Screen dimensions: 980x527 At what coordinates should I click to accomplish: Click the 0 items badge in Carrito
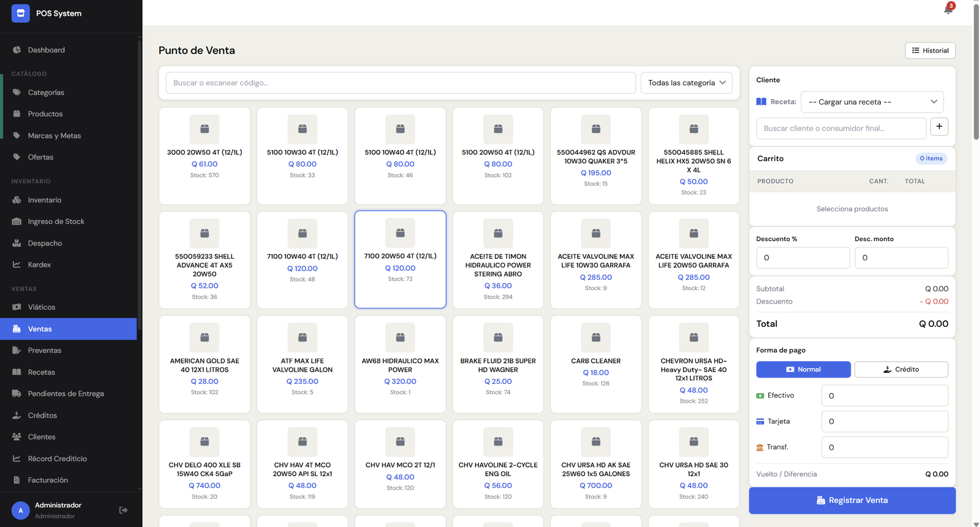[931, 159]
